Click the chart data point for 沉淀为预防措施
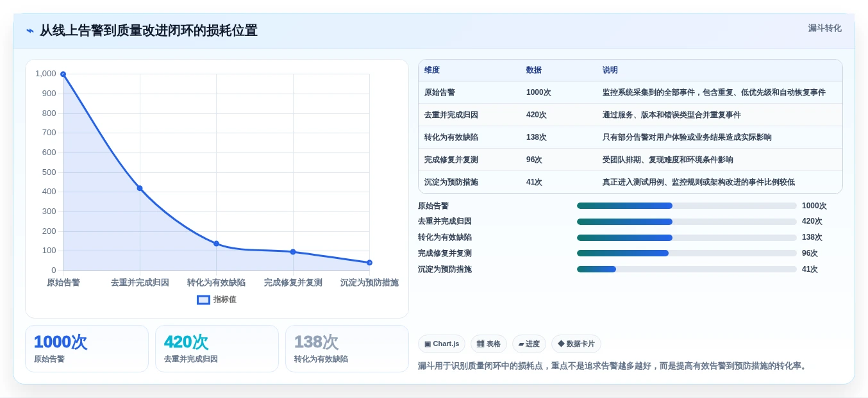The image size is (868, 398). coord(369,263)
